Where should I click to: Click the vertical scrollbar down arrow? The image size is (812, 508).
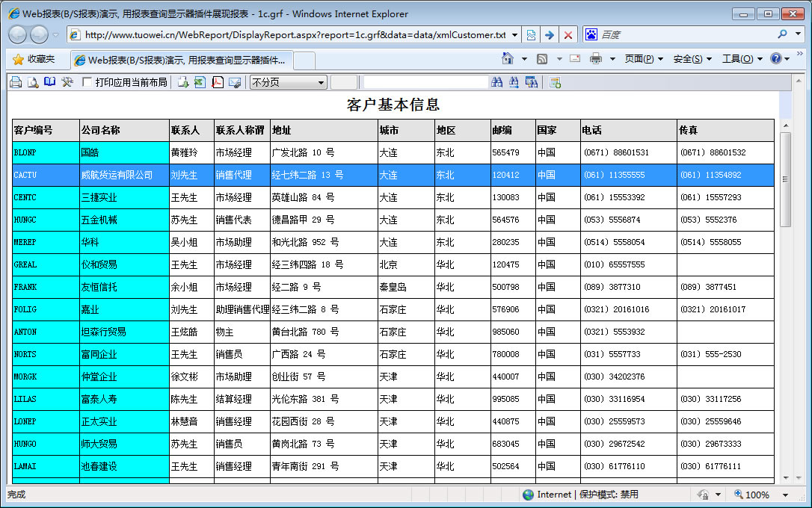coord(785,478)
